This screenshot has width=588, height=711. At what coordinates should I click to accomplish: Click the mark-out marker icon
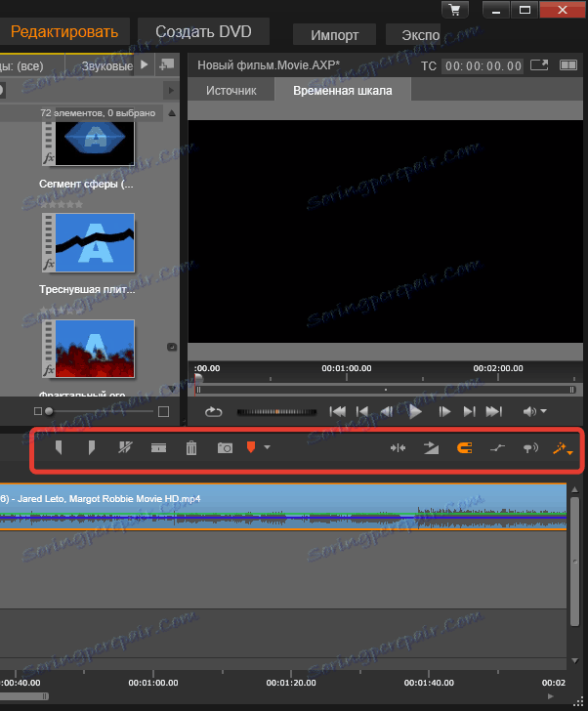pyautogui.click(x=92, y=448)
